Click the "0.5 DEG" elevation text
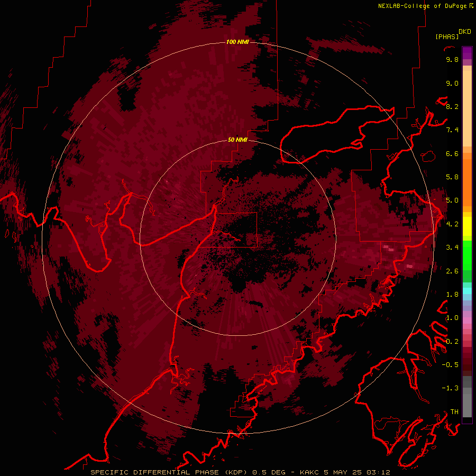Image resolution: width=476 pixels, height=476 pixels. pos(269,472)
